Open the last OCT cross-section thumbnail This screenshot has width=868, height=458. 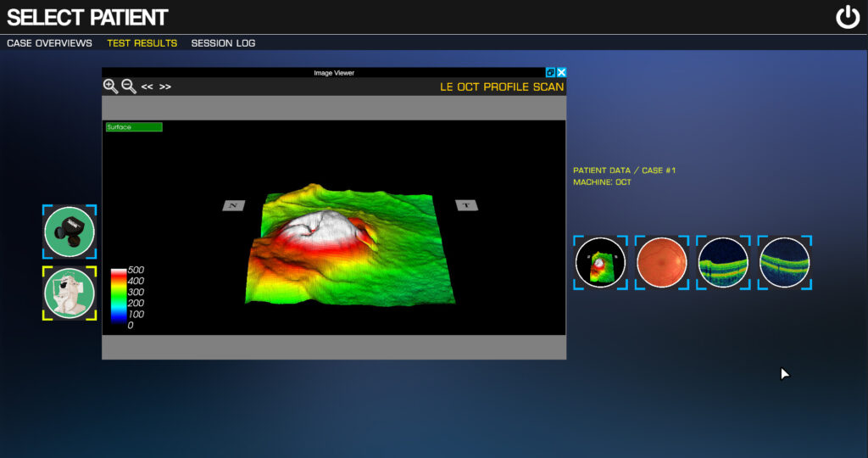click(x=784, y=262)
